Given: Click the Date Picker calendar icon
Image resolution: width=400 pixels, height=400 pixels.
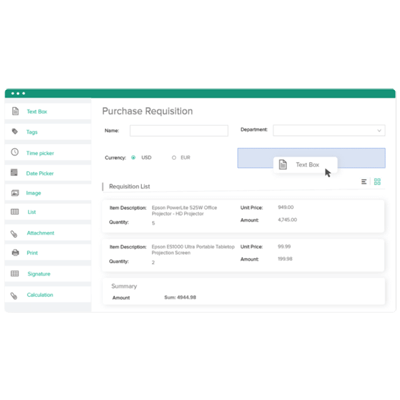Looking at the screenshot, I should pos(14,173).
